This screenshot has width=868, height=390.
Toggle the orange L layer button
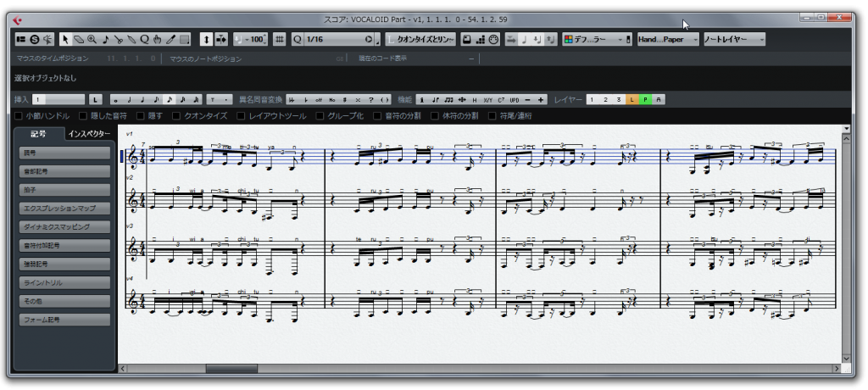pyautogui.click(x=632, y=100)
